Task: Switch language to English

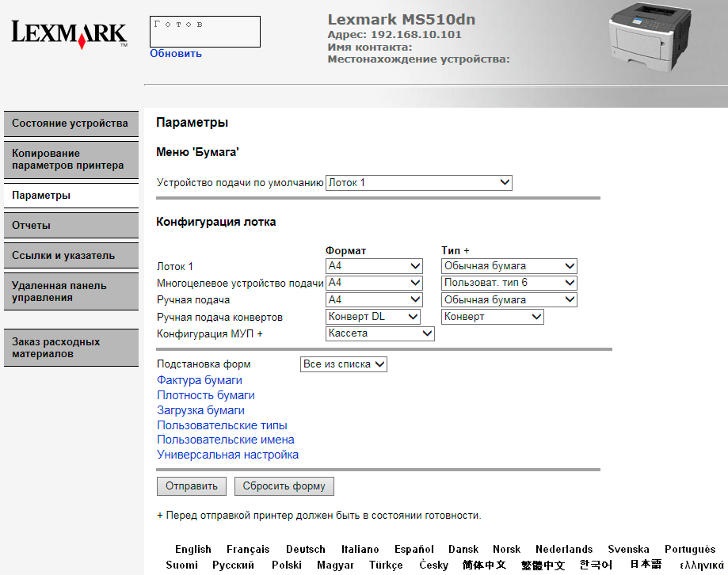Action: click(193, 550)
